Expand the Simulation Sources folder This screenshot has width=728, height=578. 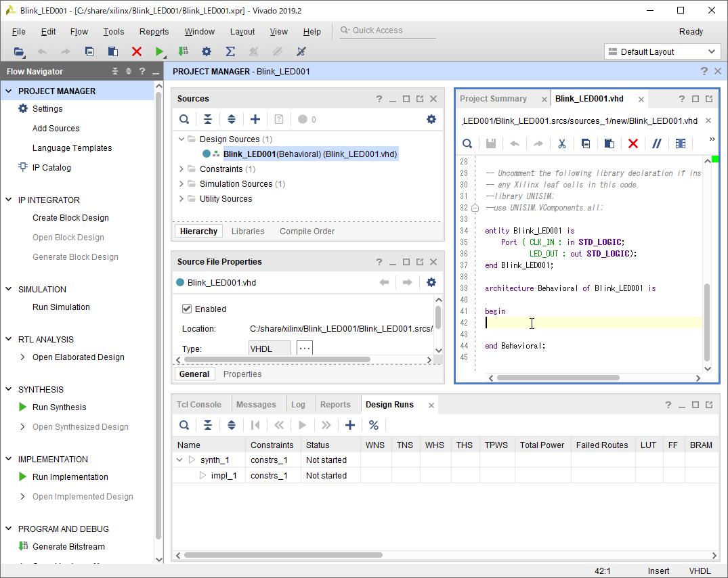click(x=181, y=184)
